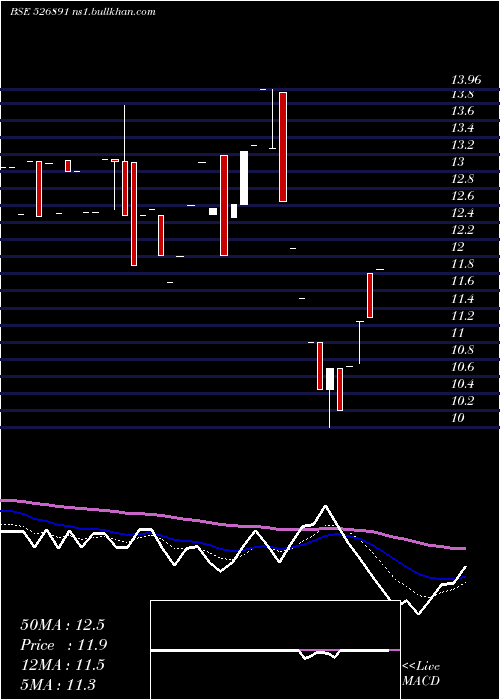
Task: Click the 12.6 price axis label
Action: tap(462, 196)
